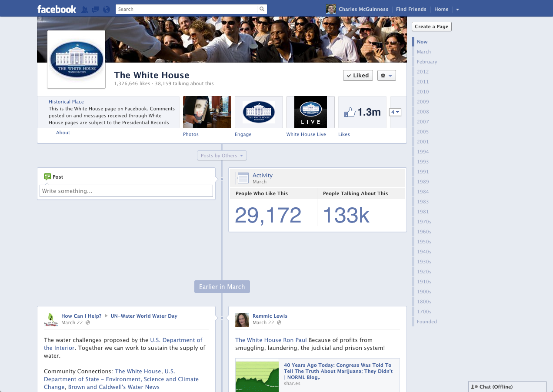Open the notifications globe icon

[106, 9]
